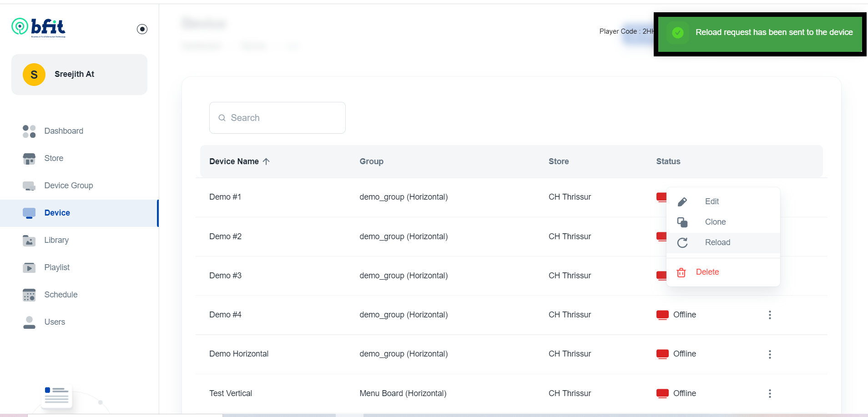The height and width of the screenshot is (417, 868).
Task: Open Dashboard from the sidebar
Action: coord(64,131)
